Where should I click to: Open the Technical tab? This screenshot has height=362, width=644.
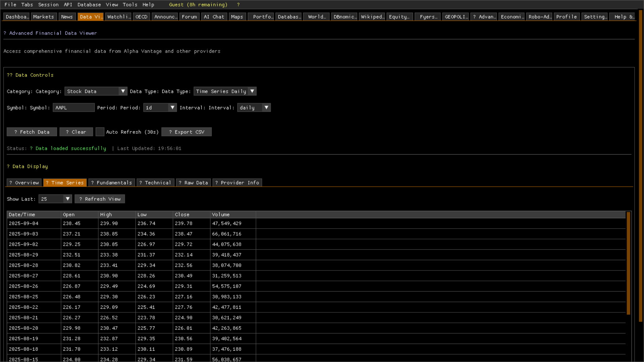click(155, 183)
